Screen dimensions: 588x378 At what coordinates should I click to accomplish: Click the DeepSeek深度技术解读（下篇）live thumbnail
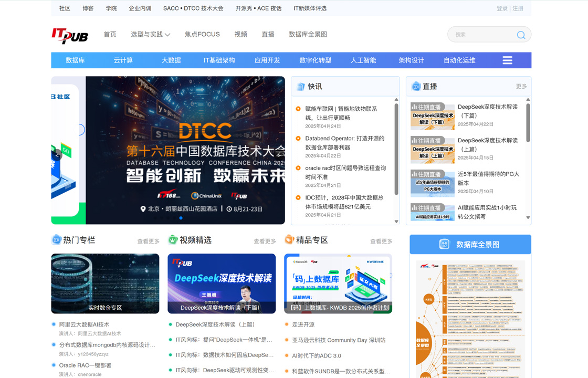(x=433, y=116)
